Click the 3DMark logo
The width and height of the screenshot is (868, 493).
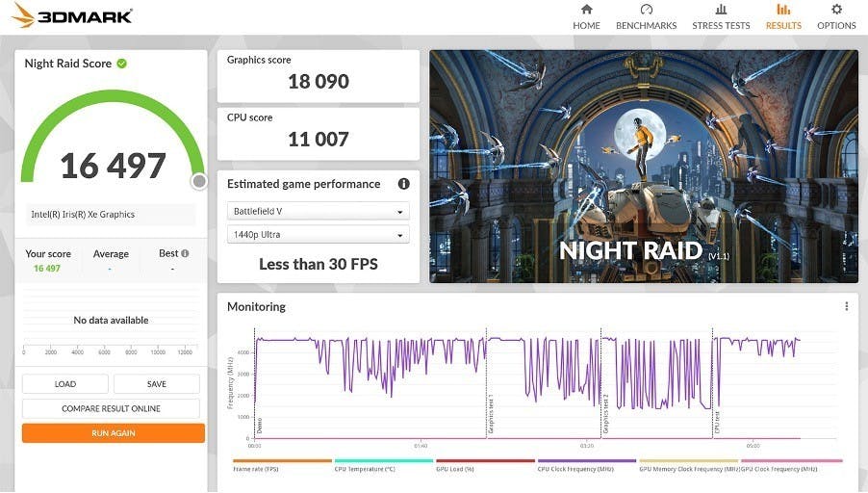[x=73, y=16]
